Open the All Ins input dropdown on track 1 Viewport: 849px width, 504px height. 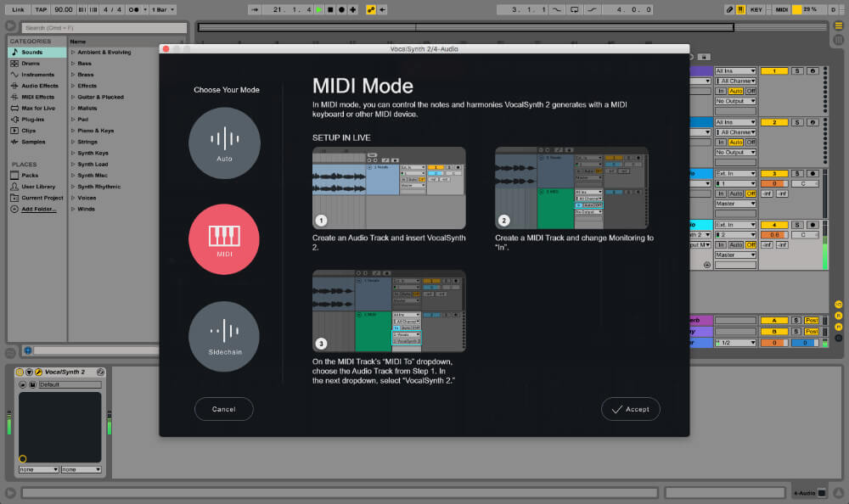[x=735, y=70]
